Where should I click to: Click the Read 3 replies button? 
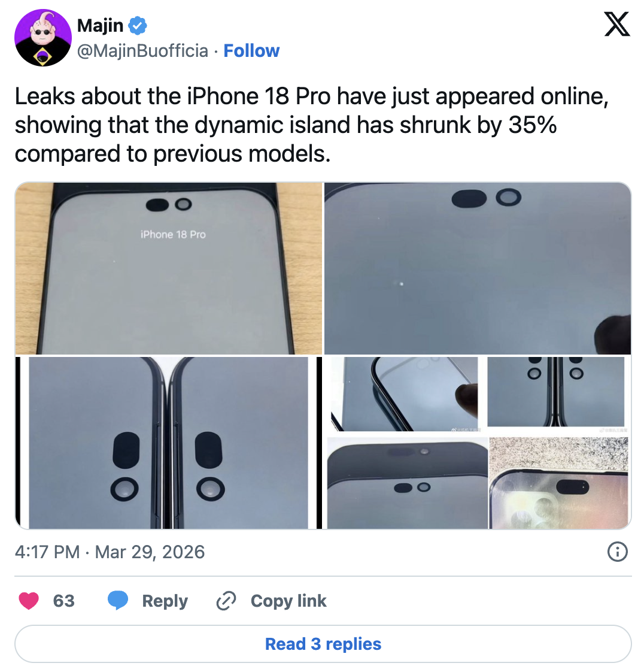point(323,644)
